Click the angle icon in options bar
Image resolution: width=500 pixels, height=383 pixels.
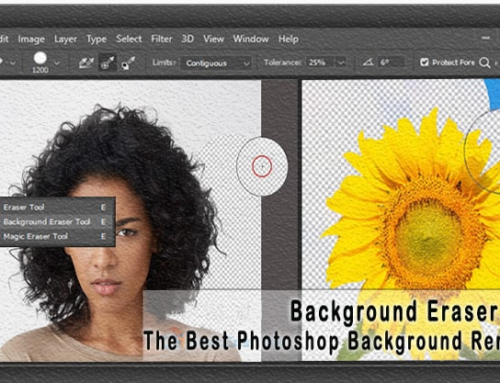click(x=368, y=62)
